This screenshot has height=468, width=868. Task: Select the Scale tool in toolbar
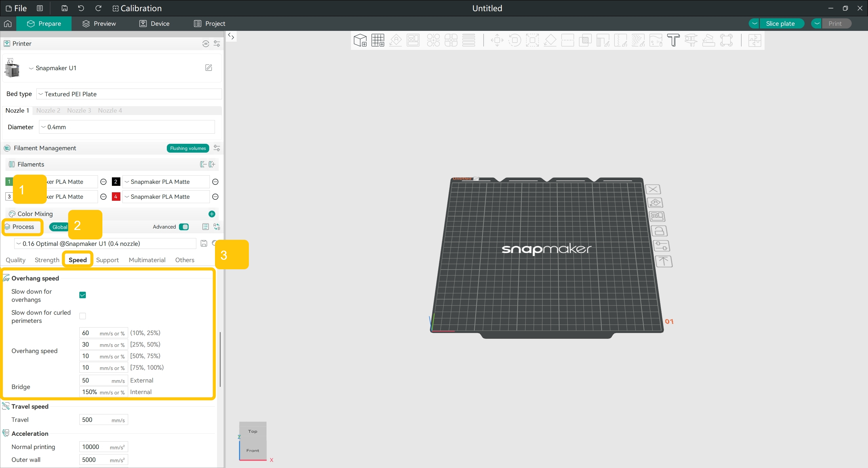pos(532,40)
